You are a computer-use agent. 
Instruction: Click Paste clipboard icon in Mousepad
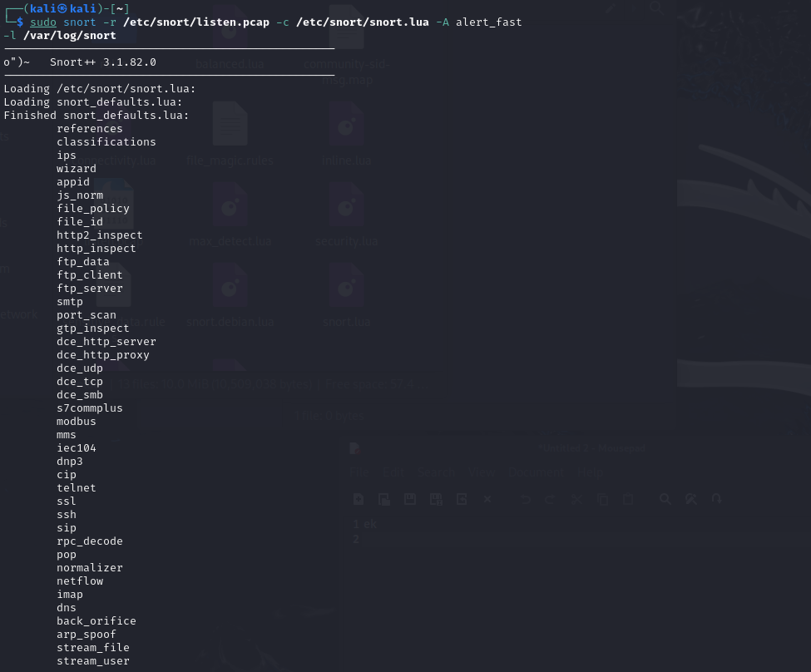coord(628,499)
